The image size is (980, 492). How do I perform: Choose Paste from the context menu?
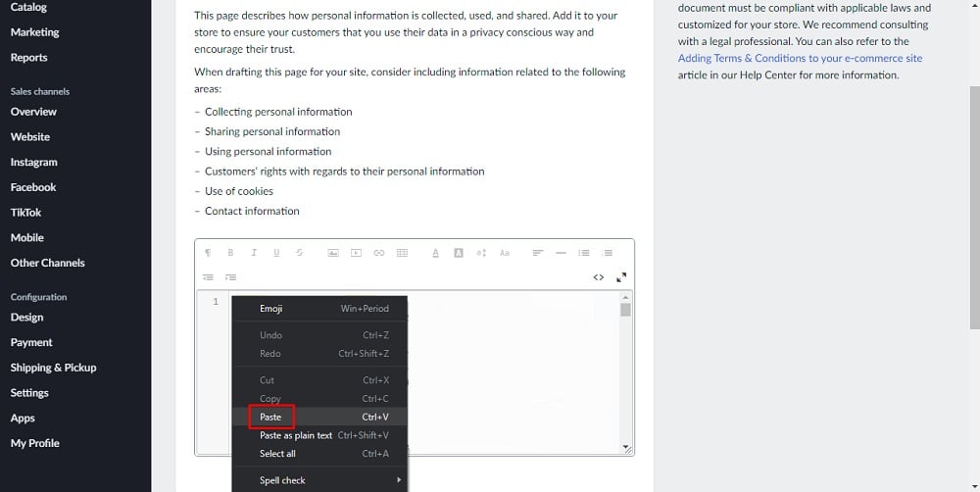coord(319,417)
